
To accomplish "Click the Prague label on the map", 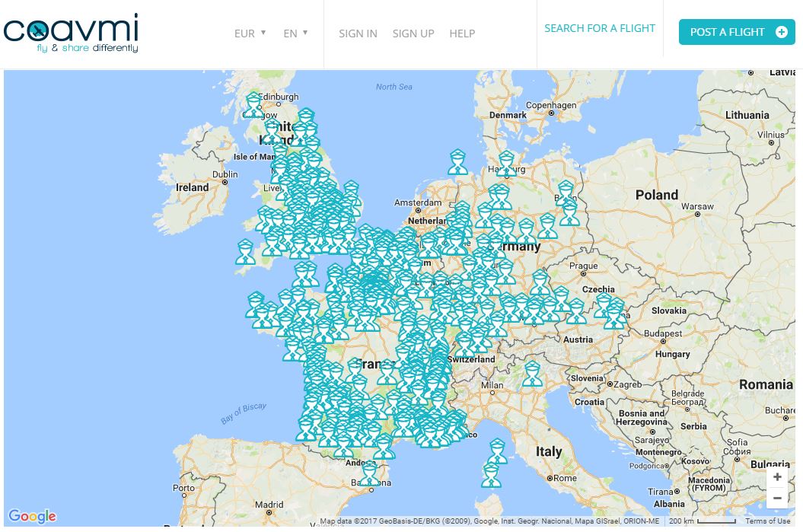I will point(583,266).
